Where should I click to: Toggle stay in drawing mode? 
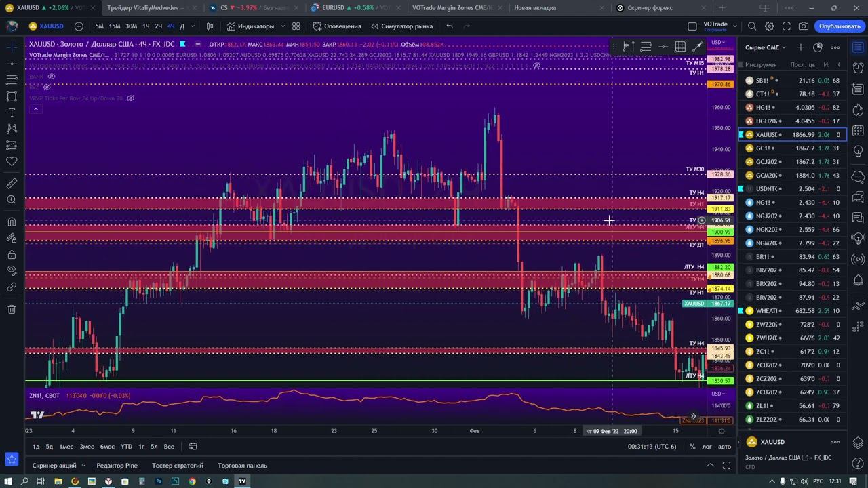point(12,239)
